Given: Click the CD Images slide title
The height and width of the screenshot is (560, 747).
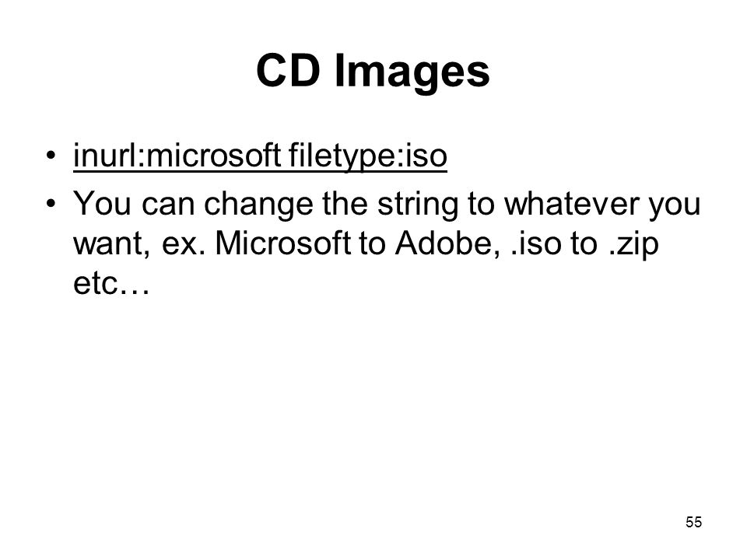Looking at the screenshot, I should (373, 71).
